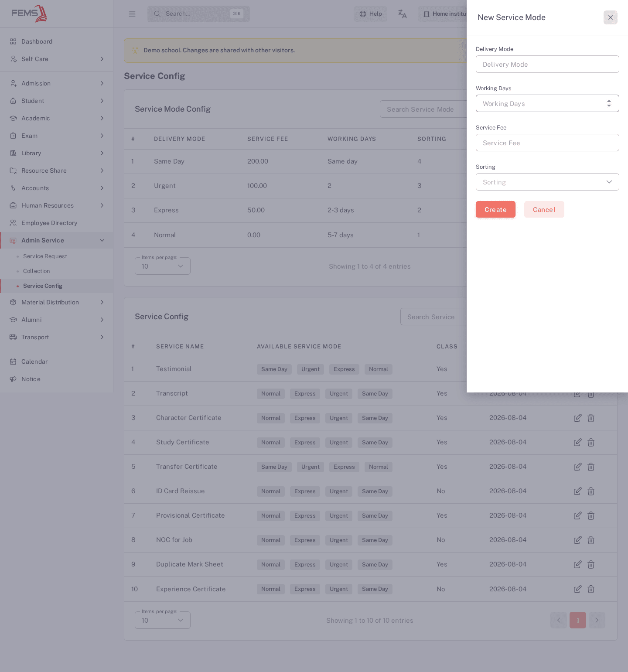
Task: Go to previous page of services
Action: click(559, 620)
